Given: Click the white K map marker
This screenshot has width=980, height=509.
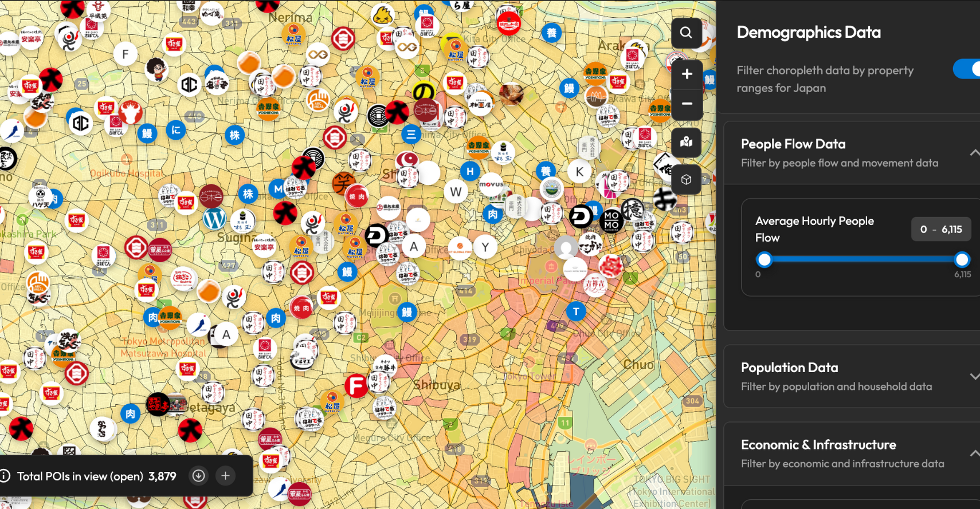Looking at the screenshot, I should point(579,171).
